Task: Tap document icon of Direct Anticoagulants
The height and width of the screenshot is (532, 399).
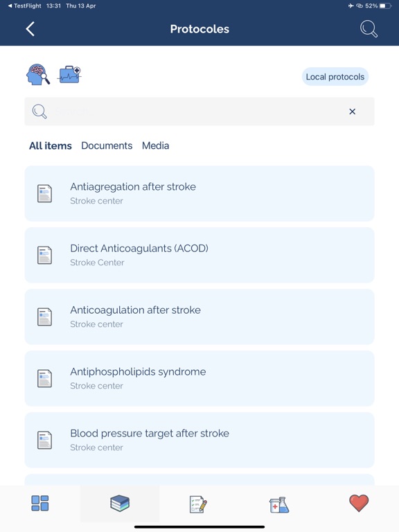Action: (44, 255)
